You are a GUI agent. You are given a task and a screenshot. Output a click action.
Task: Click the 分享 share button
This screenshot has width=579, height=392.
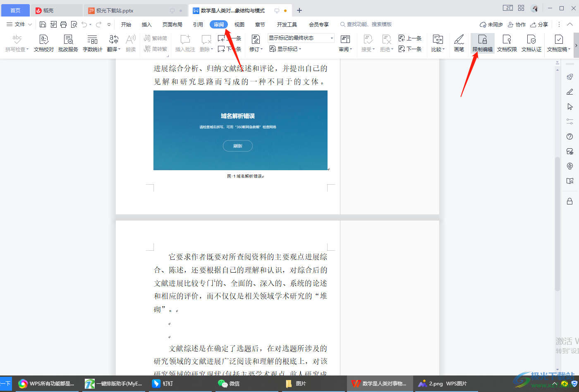coord(539,24)
